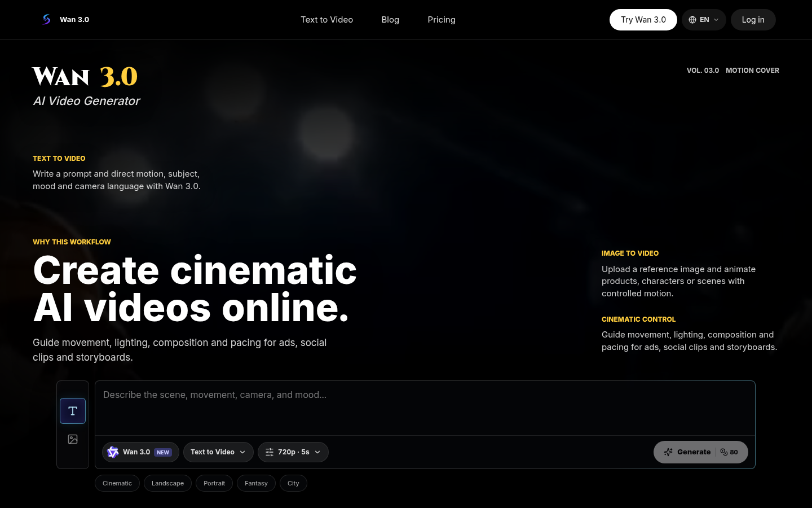Click the 'IMAGE TO VIDEO' yellow label
812x508 pixels.
pos(630,253)
